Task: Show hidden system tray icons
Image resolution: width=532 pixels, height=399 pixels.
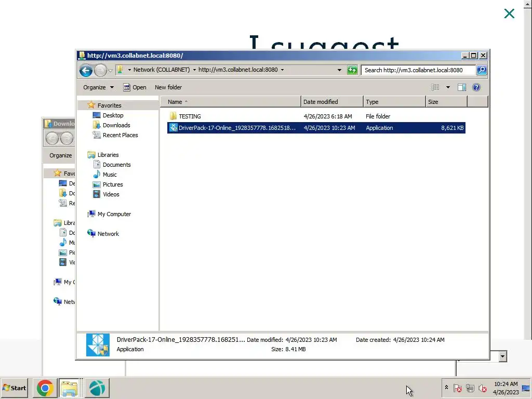Action: [446, 388]
